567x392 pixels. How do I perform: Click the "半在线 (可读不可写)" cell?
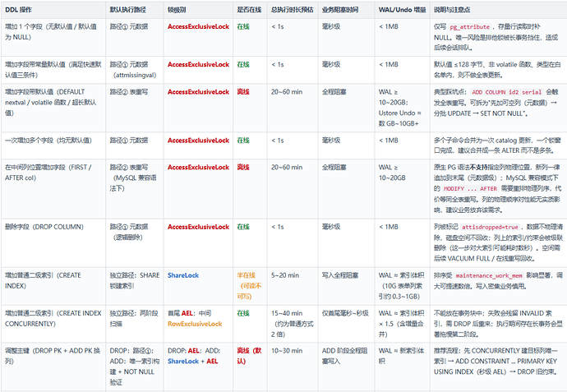250,286
